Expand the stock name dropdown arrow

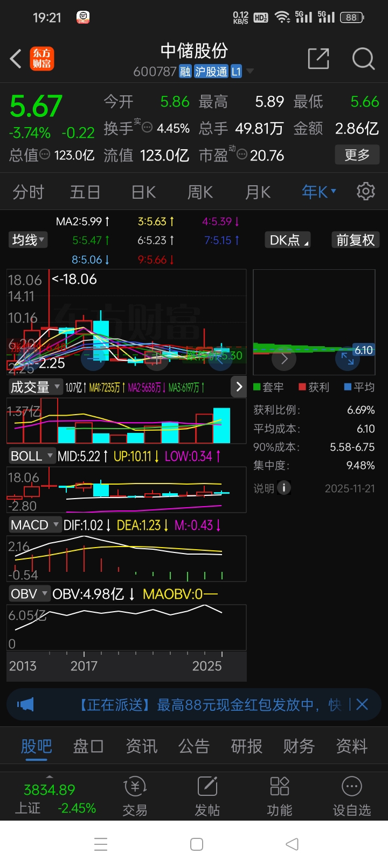tap(250, 71)
